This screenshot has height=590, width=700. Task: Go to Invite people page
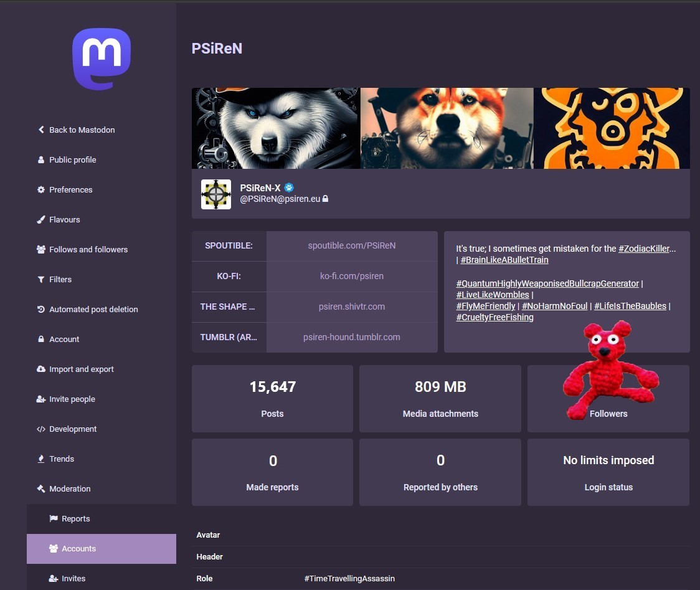(72, 399)
